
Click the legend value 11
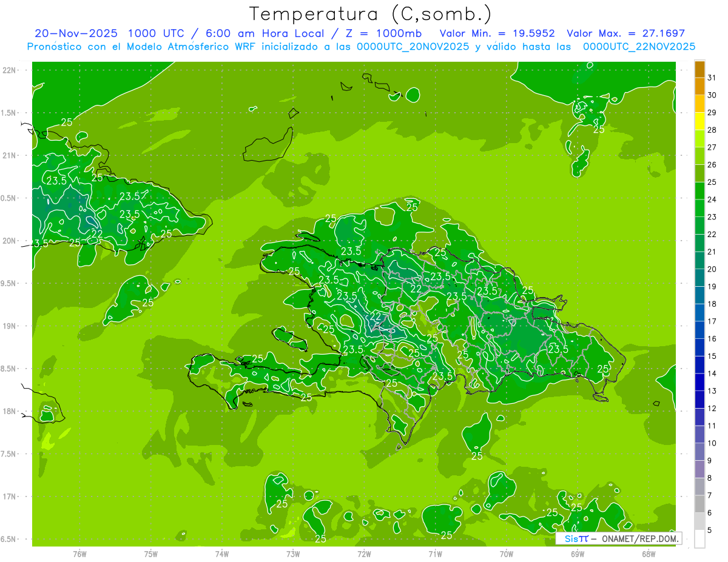712,426
